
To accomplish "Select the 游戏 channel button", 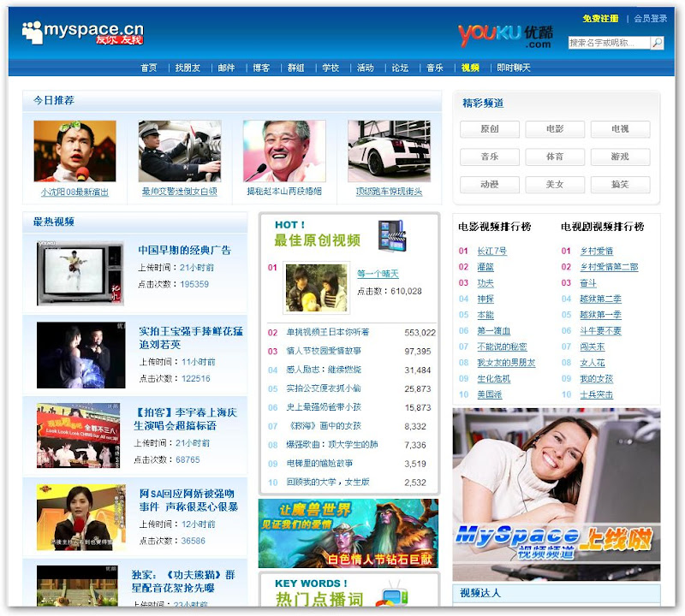I will point(620,157).
